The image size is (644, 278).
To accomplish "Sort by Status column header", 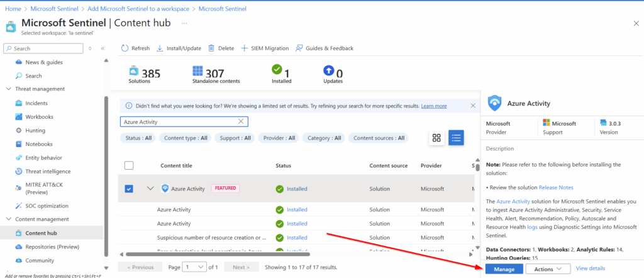I will click(283, 165).
